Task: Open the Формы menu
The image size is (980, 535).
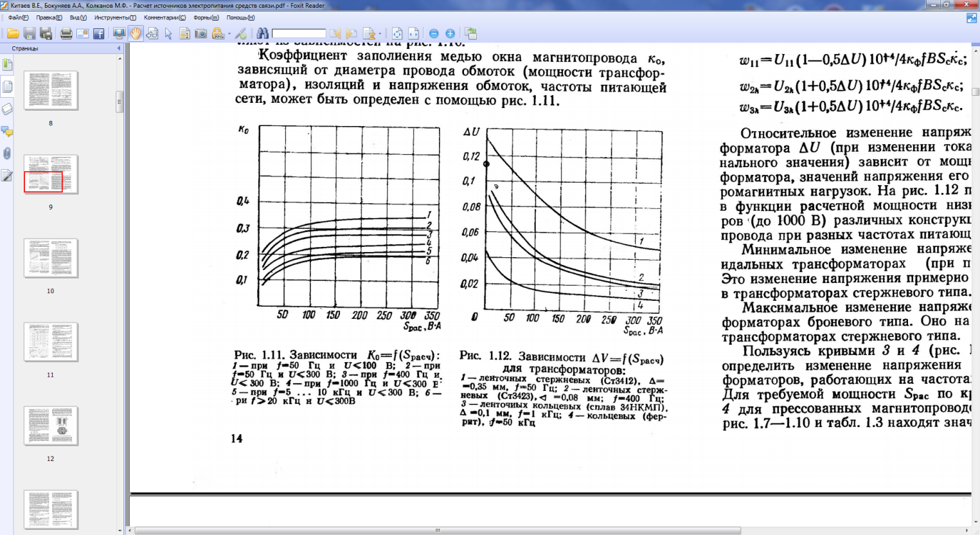Action: tap(206, 17)
